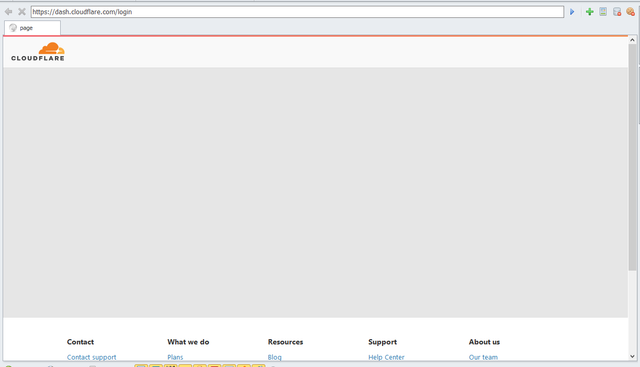Image resolution: width=640 pixels, height=367 pixels.
Task: Open the Contact support link
Action: [91, 357]
